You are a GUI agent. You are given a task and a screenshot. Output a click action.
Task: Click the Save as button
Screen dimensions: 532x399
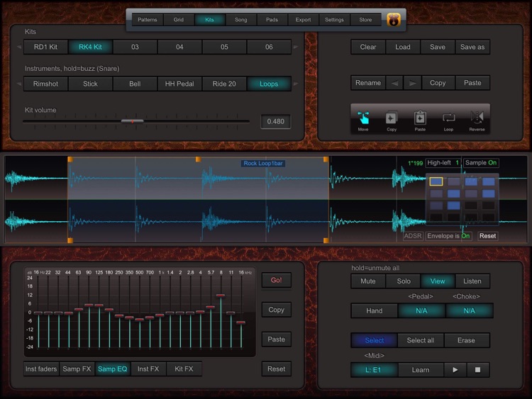[x=472, y=47]
